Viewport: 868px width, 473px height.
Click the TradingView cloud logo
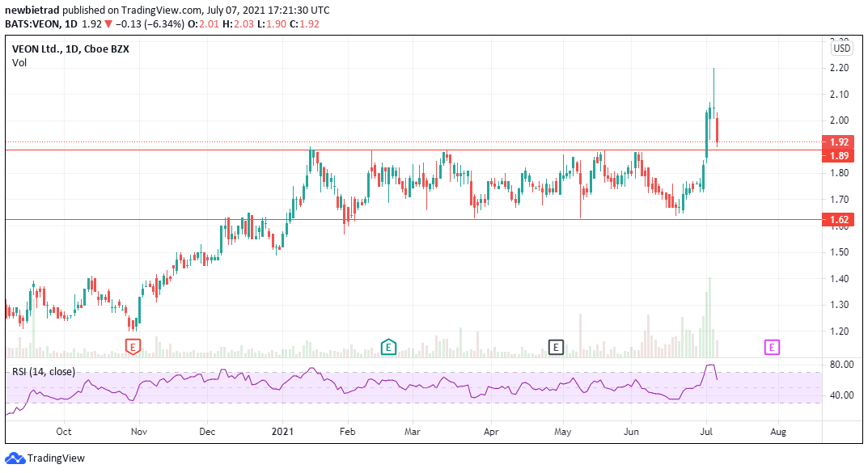pos(15,458)
